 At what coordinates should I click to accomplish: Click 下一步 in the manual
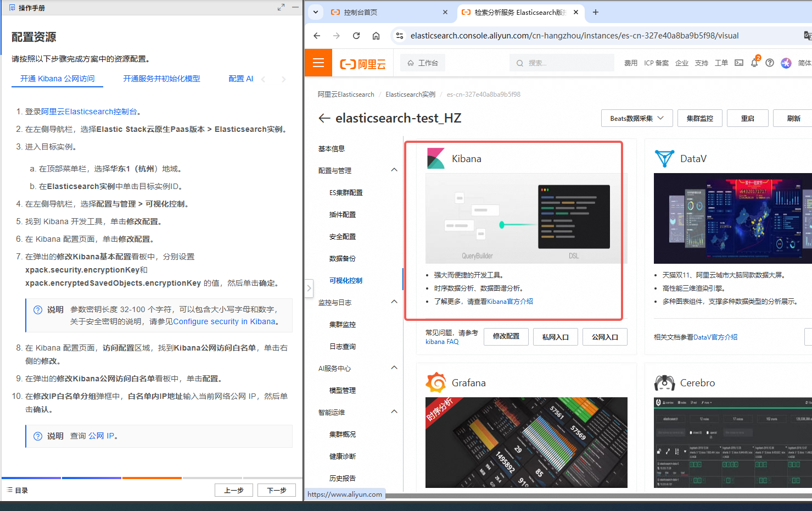click(x=277, y=490)
